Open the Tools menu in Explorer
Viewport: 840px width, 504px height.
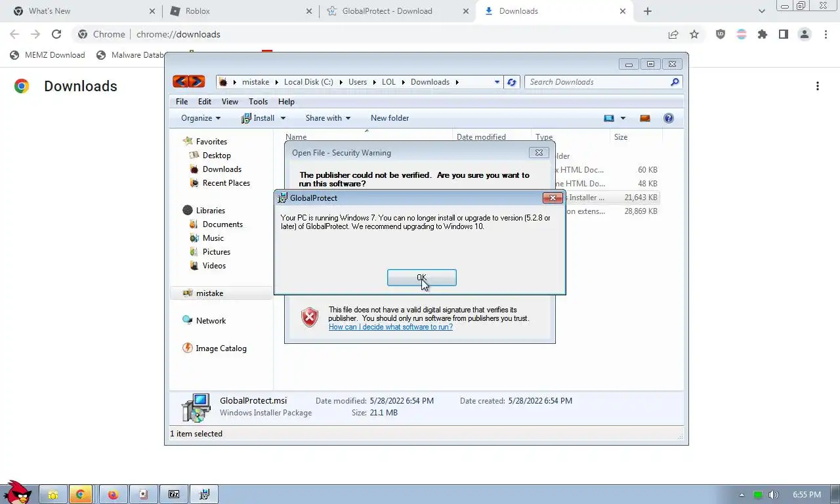tap(258, 102)
